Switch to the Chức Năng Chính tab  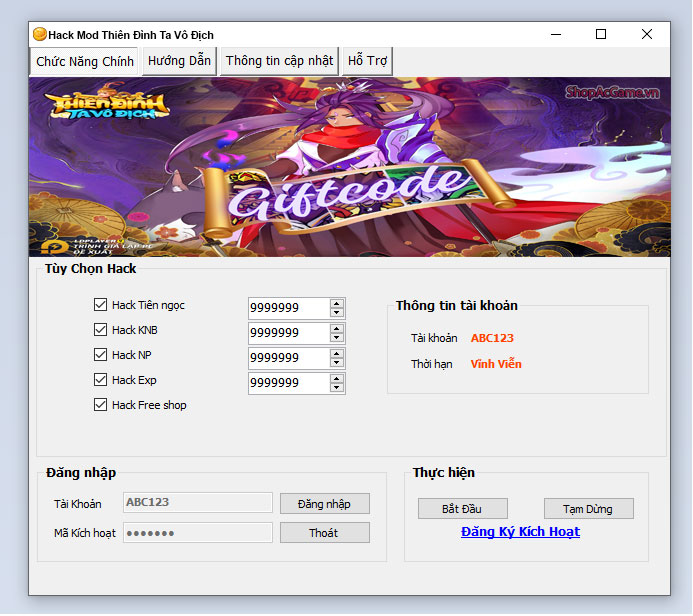84,61
